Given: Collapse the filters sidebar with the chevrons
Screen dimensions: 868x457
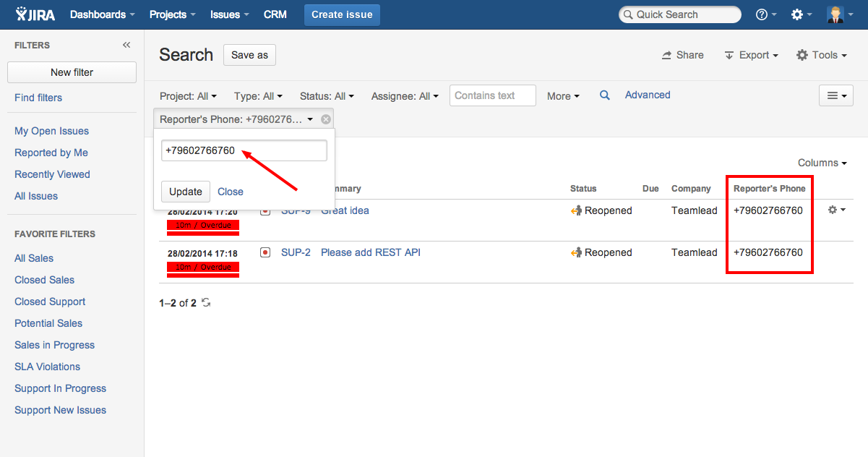Looking at the screenshot, I should coord(126,45).
